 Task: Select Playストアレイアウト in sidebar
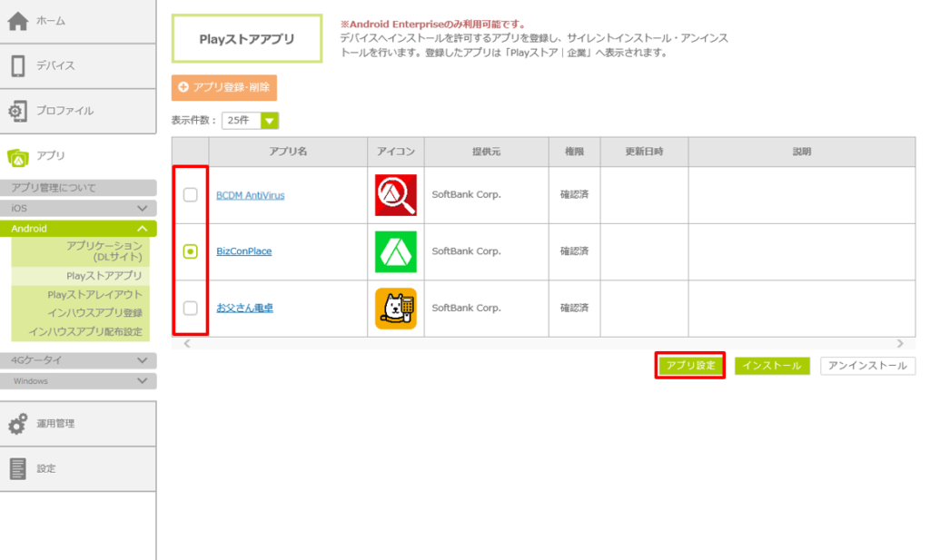(x=94, y=294)
